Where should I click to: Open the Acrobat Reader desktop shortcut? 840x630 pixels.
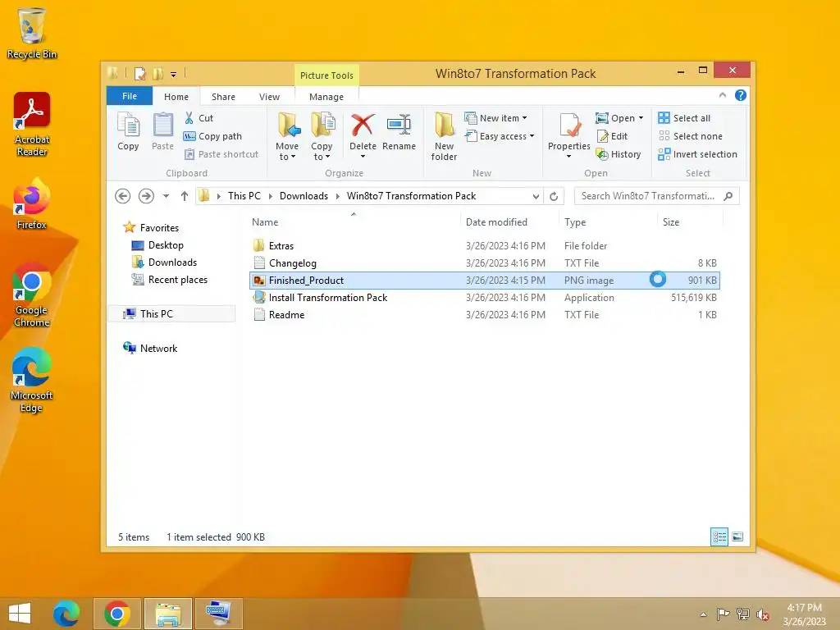pyautogui.click(x=32, y=124)
